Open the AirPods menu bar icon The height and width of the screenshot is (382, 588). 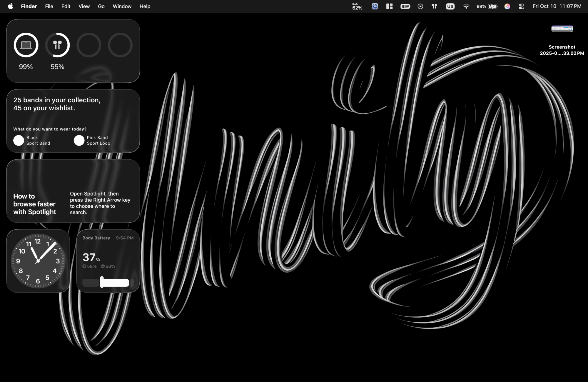434,6
